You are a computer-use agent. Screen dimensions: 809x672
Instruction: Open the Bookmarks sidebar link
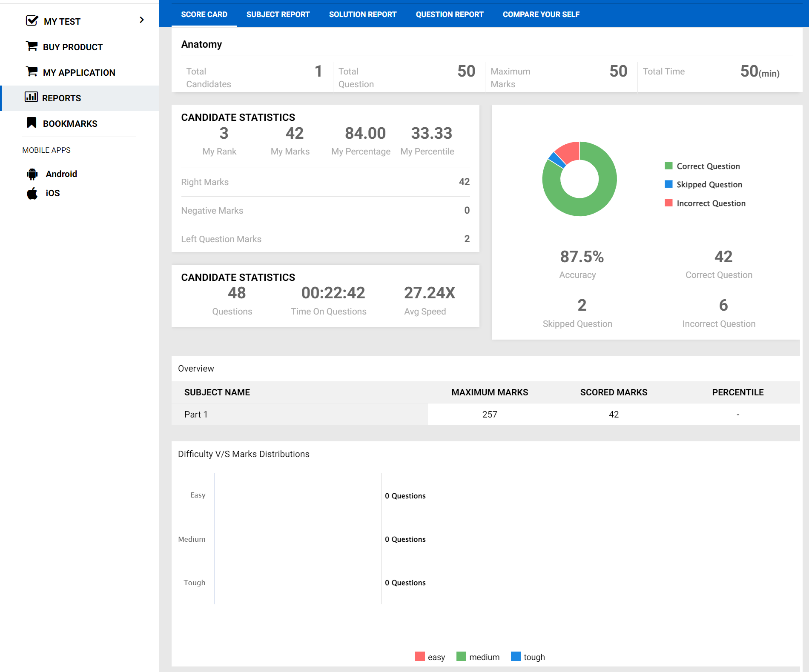click(70, 123)
